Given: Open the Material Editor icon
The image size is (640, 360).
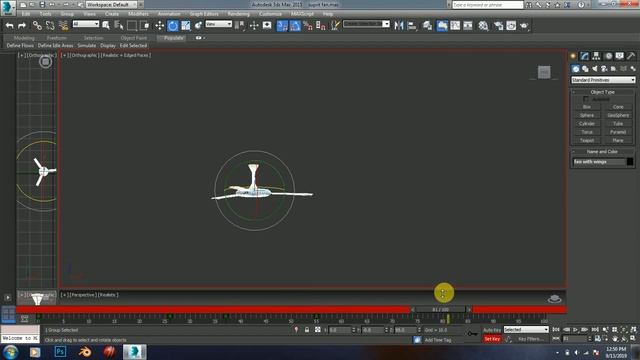Looking at the screenshot, I should click(483, 26).
